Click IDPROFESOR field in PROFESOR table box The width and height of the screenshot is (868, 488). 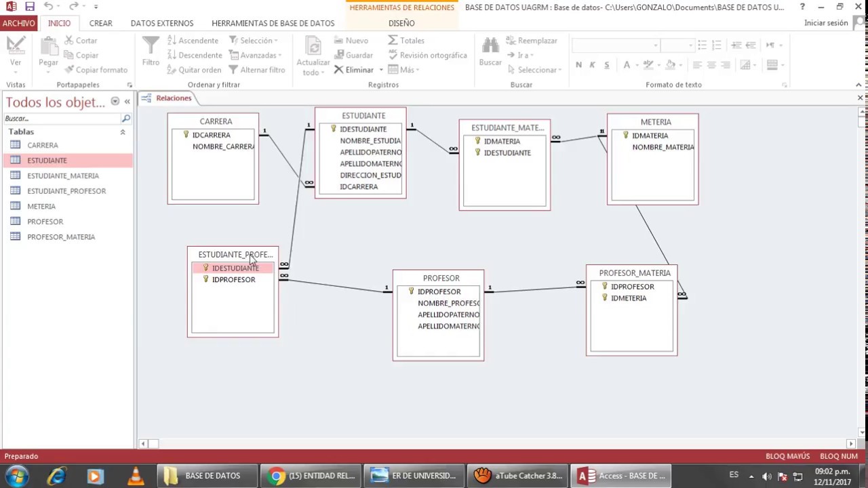[439, 291]
